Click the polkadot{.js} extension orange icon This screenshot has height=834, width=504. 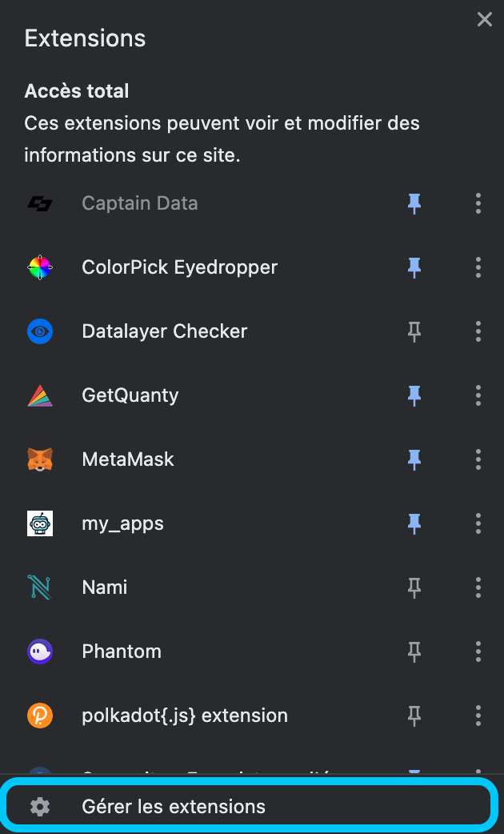[x=40, y=716]
